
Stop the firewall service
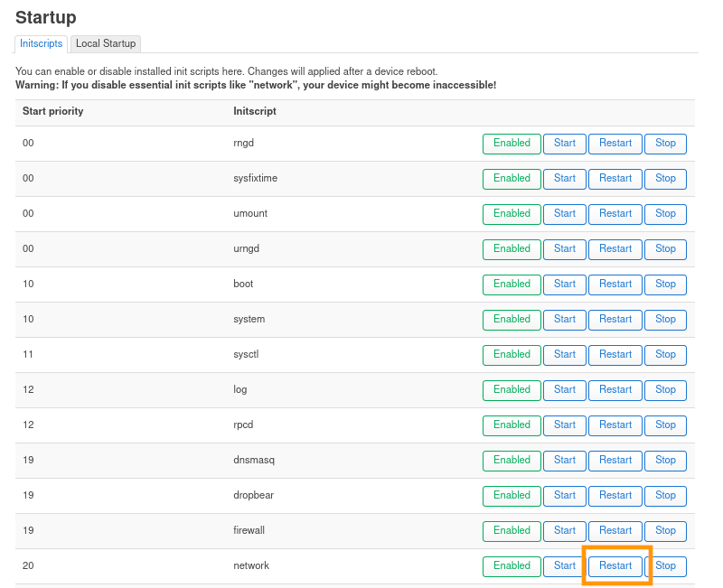tap(665, 531)
